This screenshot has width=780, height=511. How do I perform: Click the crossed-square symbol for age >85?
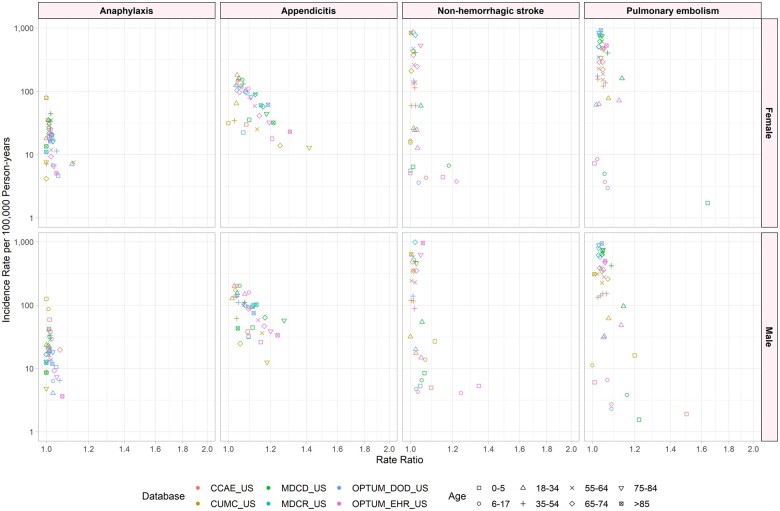tap(622, 504)
